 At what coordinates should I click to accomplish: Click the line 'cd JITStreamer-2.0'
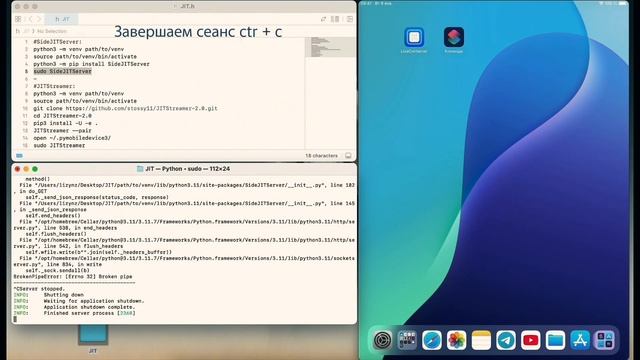[x=62, y=116]
